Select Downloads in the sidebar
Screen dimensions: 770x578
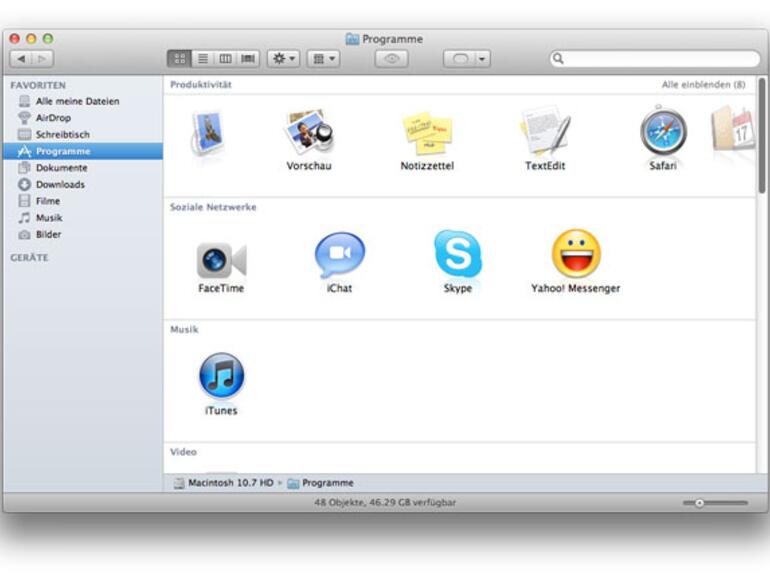click(60, 185)
